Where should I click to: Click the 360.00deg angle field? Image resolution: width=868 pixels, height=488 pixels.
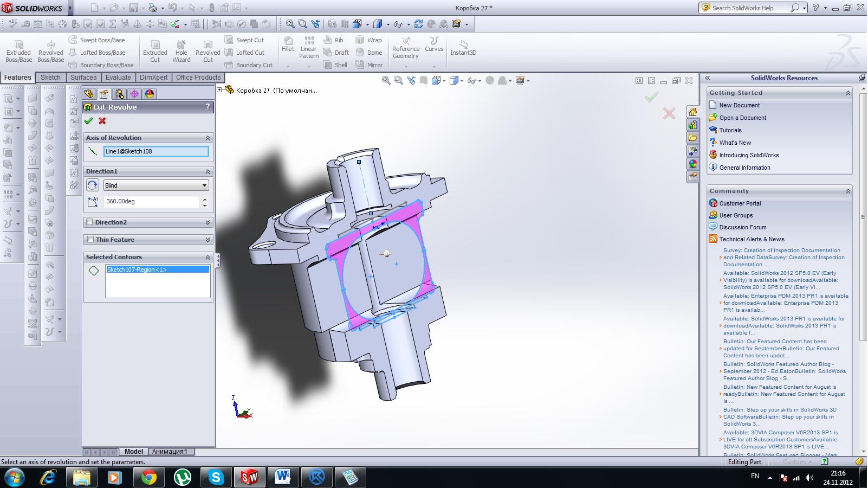152,202
